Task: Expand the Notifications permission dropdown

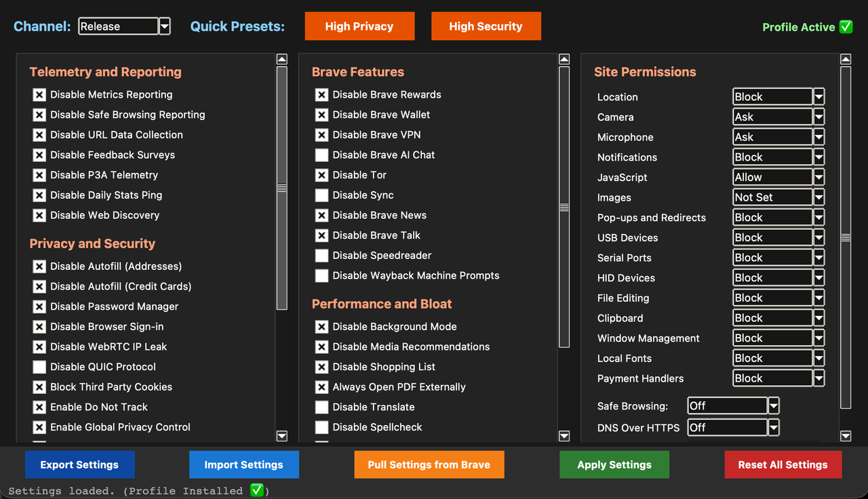Action: point(778,157)
